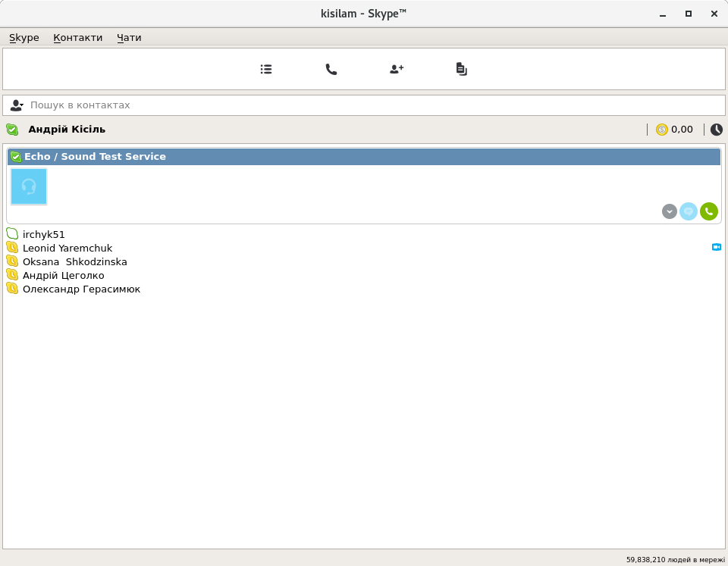Click the add contact toolbar icon
The width and height of the screenshot is (728, 566).
397,69
